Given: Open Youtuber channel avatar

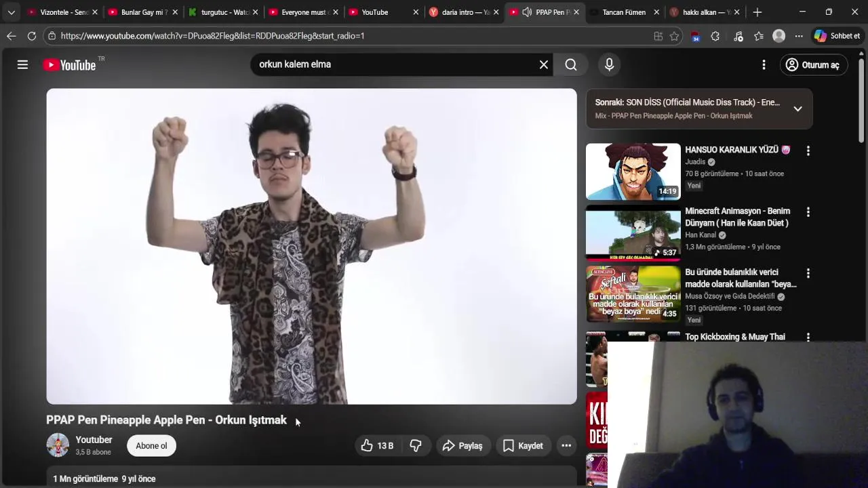Looking at the screenshot, I should click(58, 445).
